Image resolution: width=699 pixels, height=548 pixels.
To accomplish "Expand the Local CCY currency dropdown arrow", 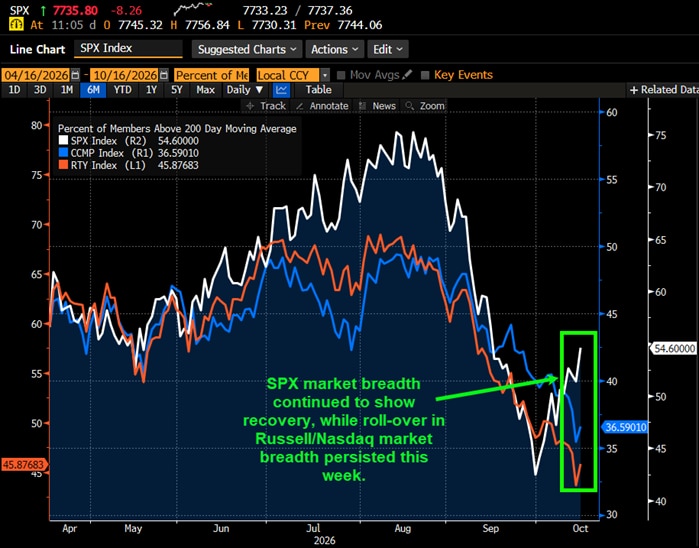I will tap(326, 75).
